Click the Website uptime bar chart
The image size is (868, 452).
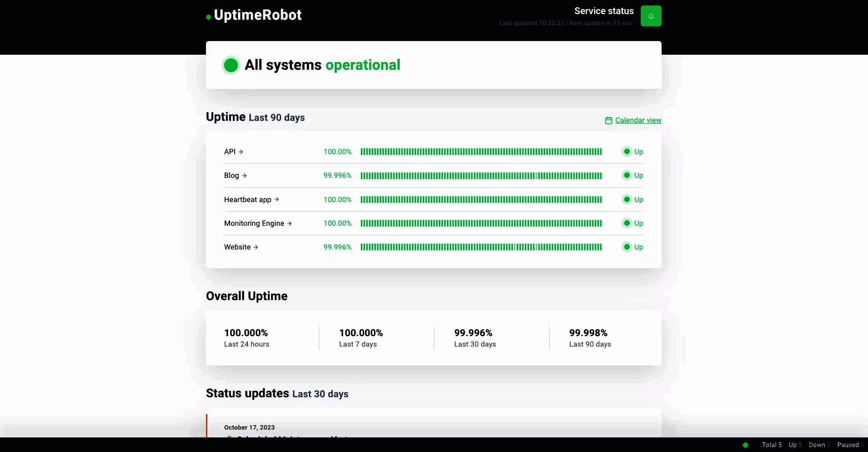point(481,247)
